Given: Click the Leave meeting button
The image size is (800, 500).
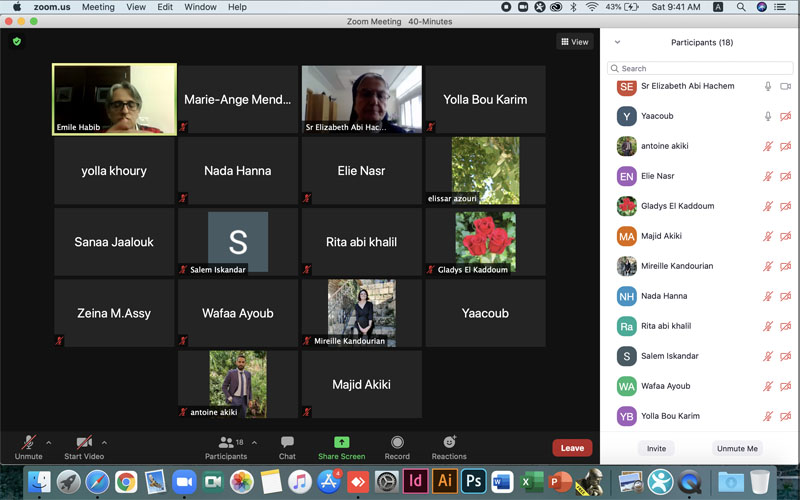Looking at the screenshot, I should [x=572, y=448].
